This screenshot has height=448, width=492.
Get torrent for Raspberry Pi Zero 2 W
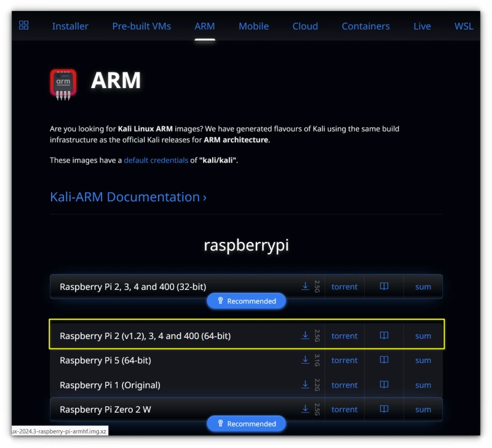344,410
